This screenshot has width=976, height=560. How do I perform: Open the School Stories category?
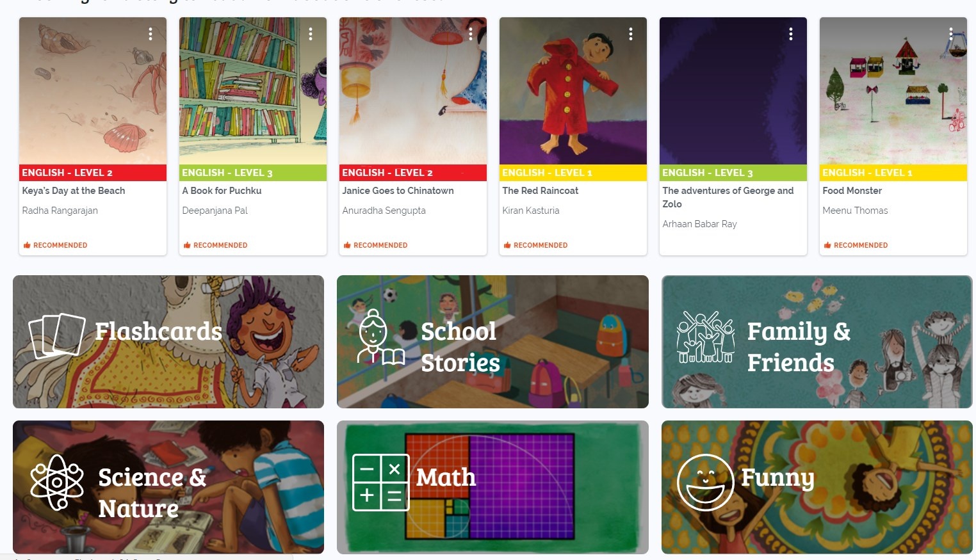click(x=492, y=342)
